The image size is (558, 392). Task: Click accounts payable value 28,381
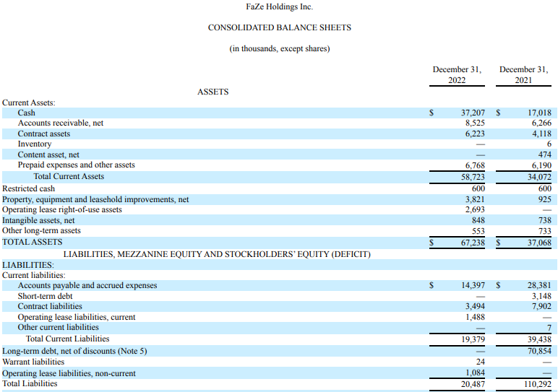(539, 286)
